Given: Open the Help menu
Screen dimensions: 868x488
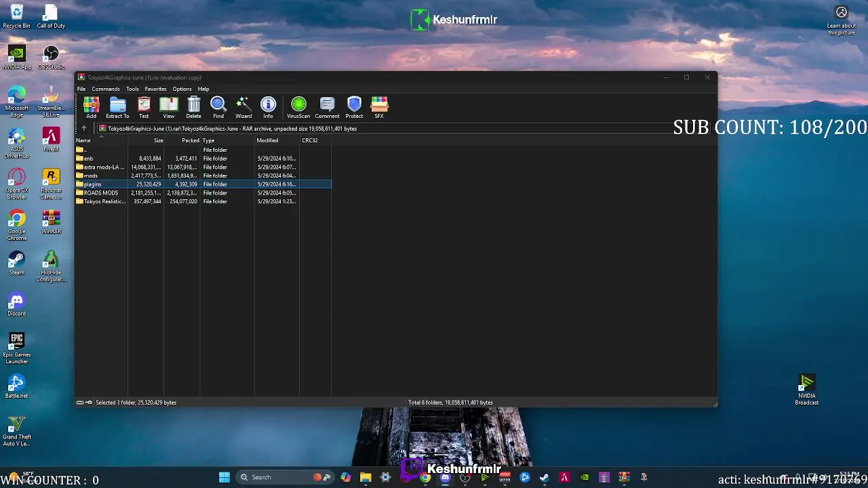Looking at the screenshot, I should click(x=203, y=89).
